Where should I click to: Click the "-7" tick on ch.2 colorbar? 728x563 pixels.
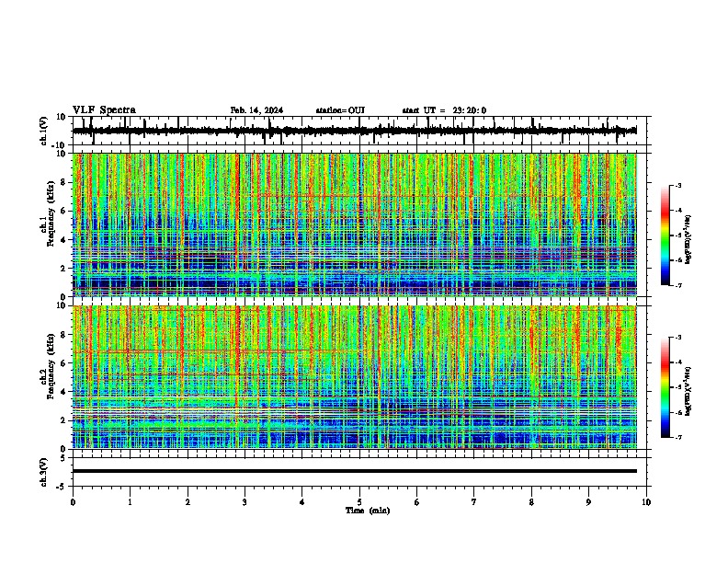[x=678, y=437]
